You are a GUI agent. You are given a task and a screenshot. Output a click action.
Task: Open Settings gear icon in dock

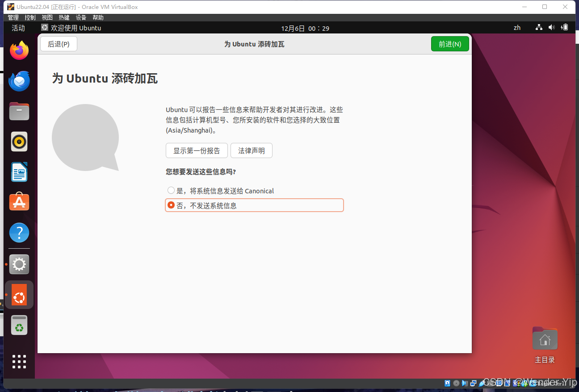coord(19,264)
